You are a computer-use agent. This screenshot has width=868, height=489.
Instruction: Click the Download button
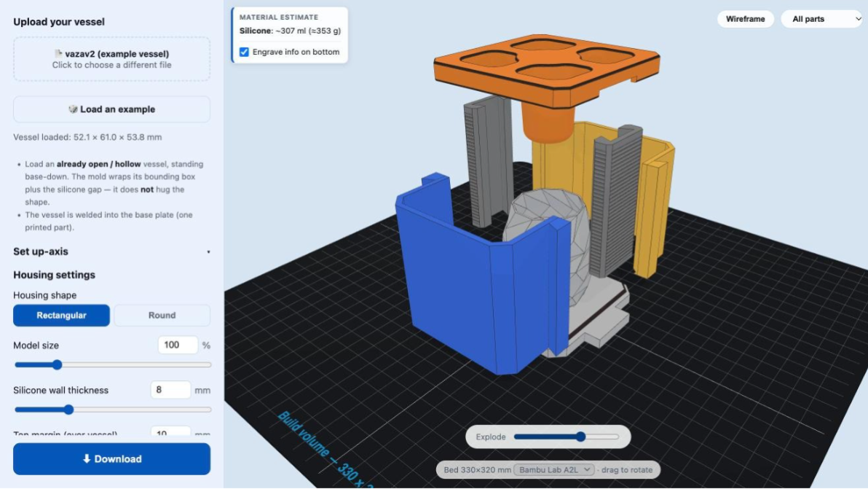[x=112, y=458]
